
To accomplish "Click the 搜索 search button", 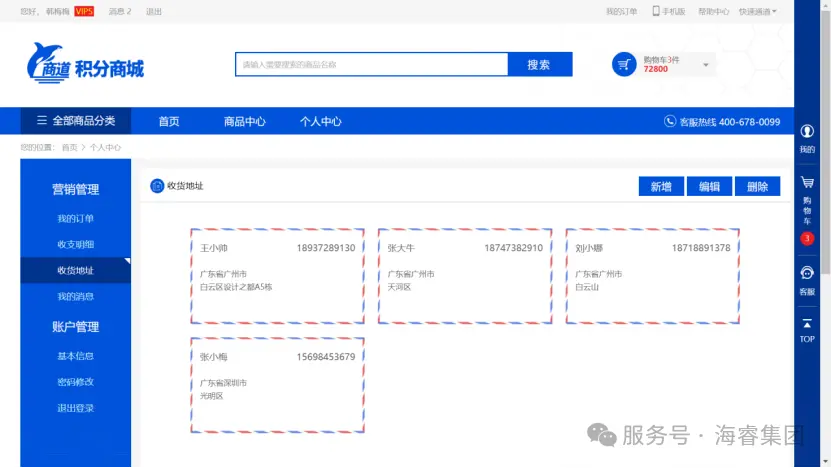I will [x=539, y=65].
